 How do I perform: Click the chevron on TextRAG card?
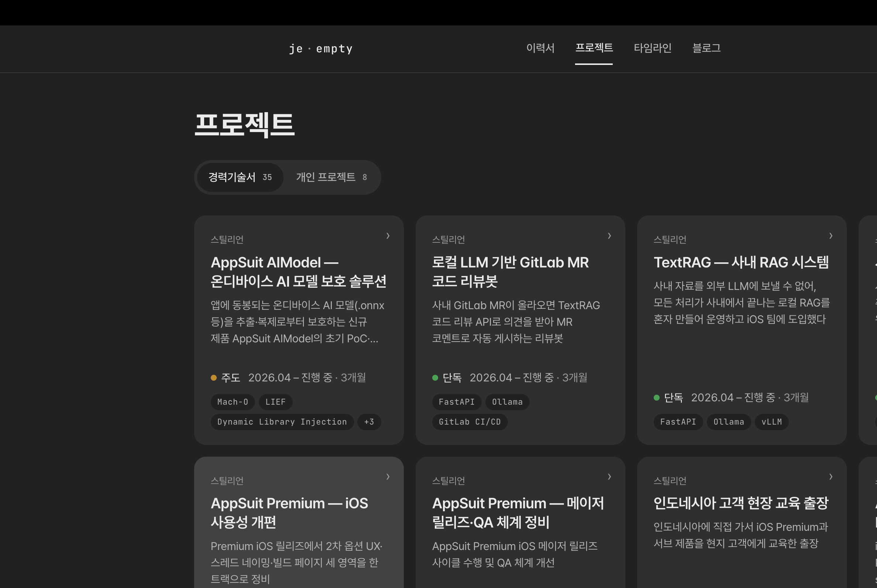[x=831, y=236]
